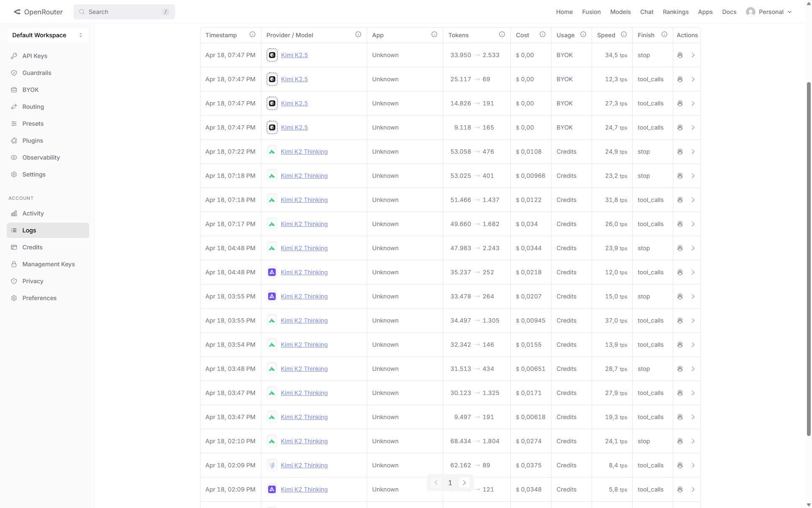The width and height of the screenshot is (812, 508).
Task: Click the info icon beside Cost header
Action: click(543, 35)
